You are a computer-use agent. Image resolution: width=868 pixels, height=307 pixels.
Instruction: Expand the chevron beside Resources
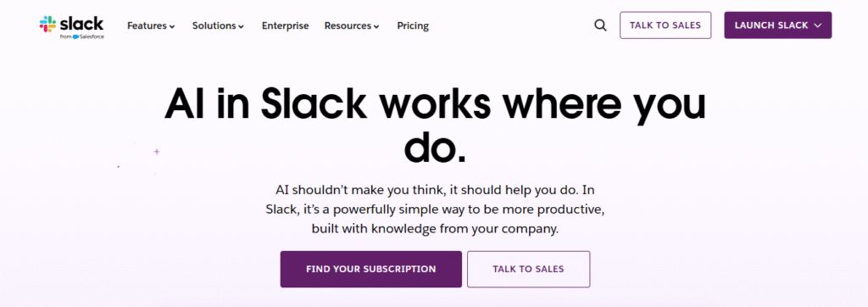(x=376, y=26)
